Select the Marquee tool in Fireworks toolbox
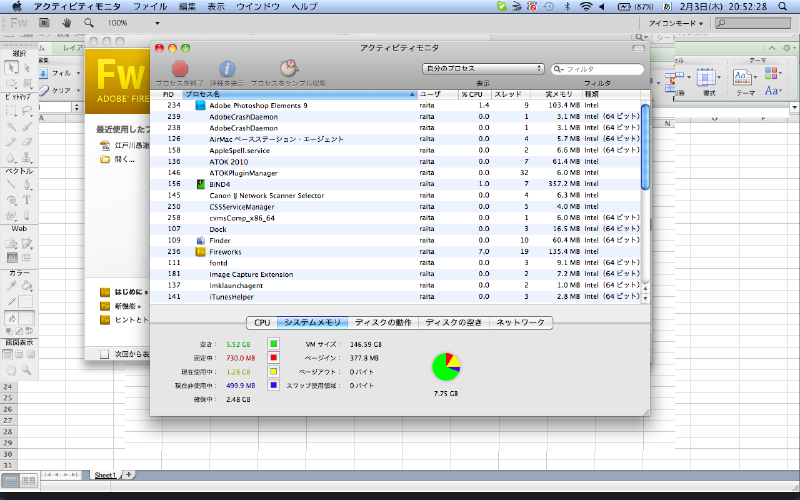The image size is (800, 500). [x=11, y=110]
